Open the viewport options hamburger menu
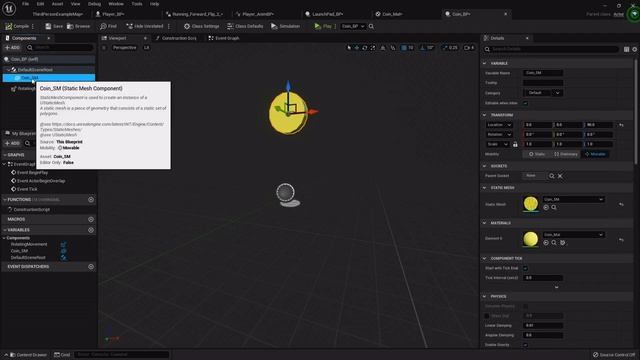 [104, 47]
